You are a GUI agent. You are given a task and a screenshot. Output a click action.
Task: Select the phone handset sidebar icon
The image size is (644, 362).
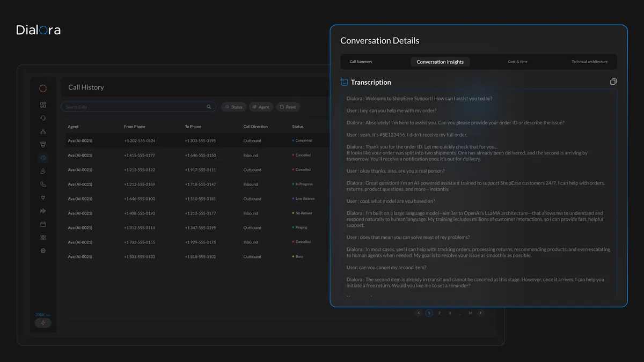pos(43,184)
